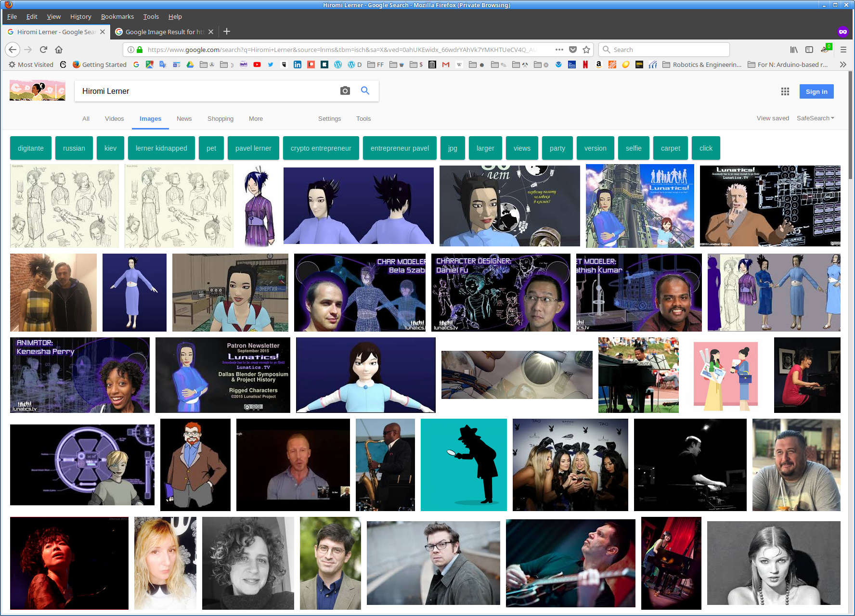Reload the current page

[x=43, y=50]
